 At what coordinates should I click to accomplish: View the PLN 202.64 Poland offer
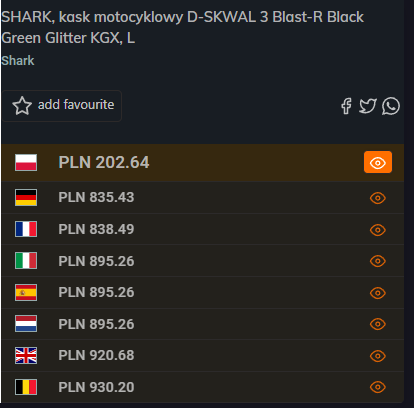pyautogui.click(x=378, y=162)
